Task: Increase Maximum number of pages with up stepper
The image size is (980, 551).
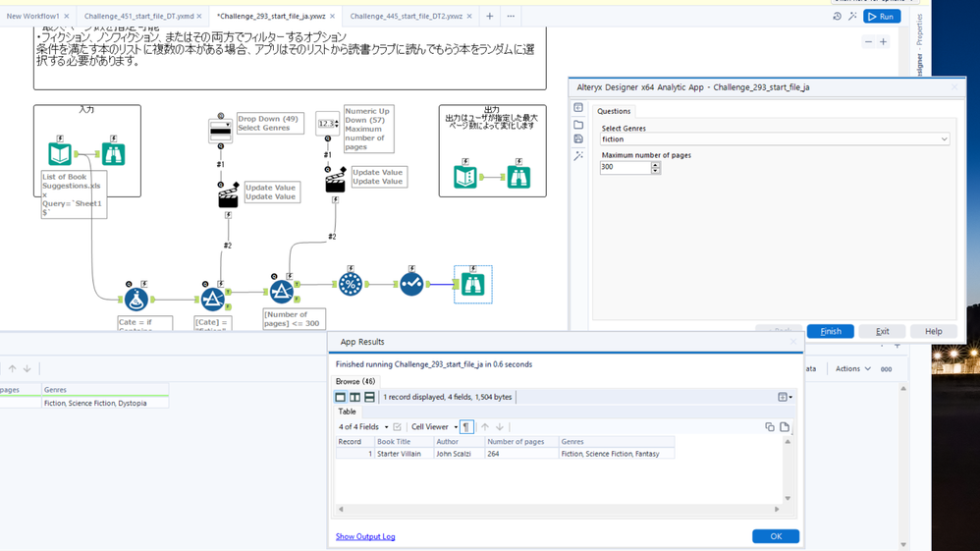Action: tap(655, 164)
